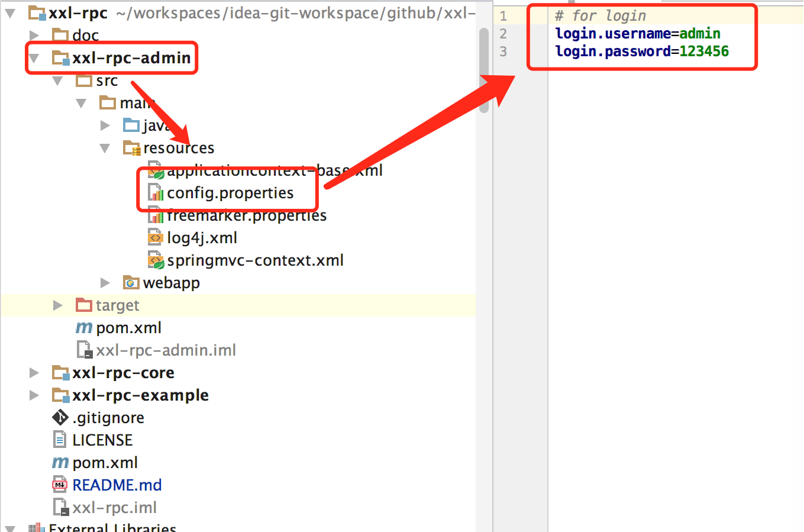Collapse the xxl-rpc-admin module arrow
Image resolution: width=804 pixels, height=532 pixels.
(34, 58)
